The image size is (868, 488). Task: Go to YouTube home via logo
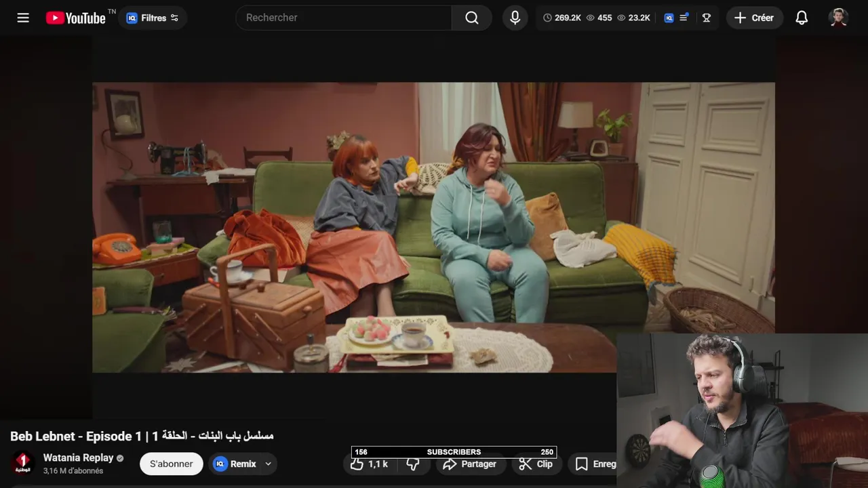tap(75, 18)
